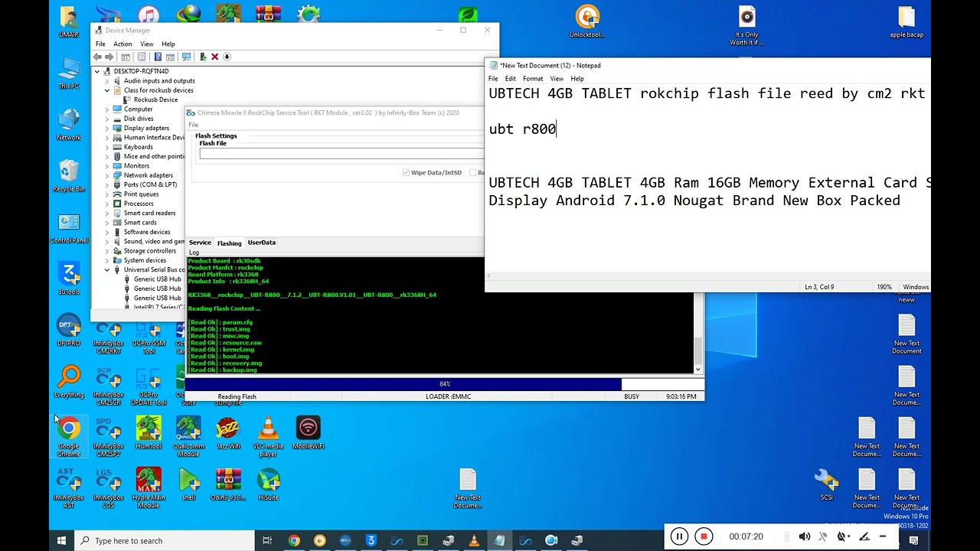Open Edit menu in Notepad

click(x=510, y=79)
